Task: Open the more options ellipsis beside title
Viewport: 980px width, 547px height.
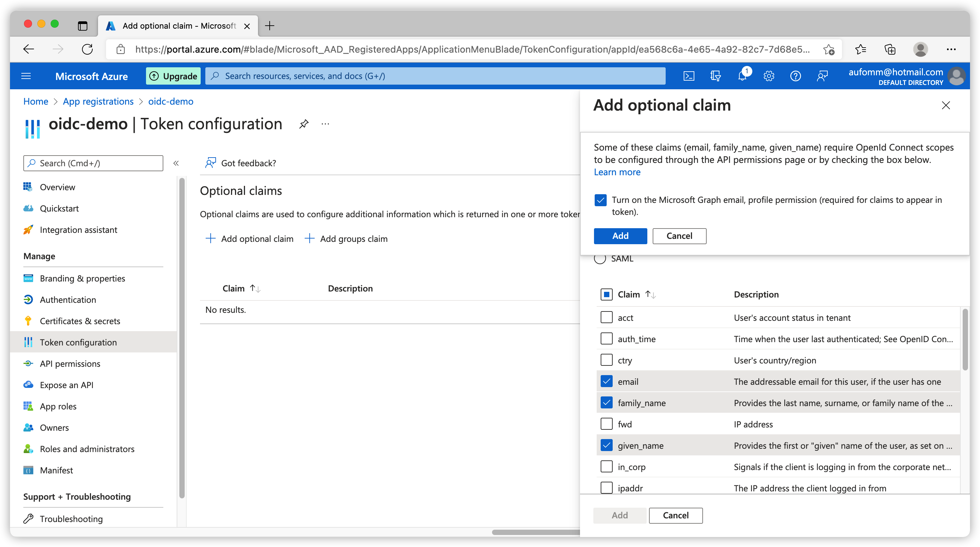Action: (x=325, y=124)
